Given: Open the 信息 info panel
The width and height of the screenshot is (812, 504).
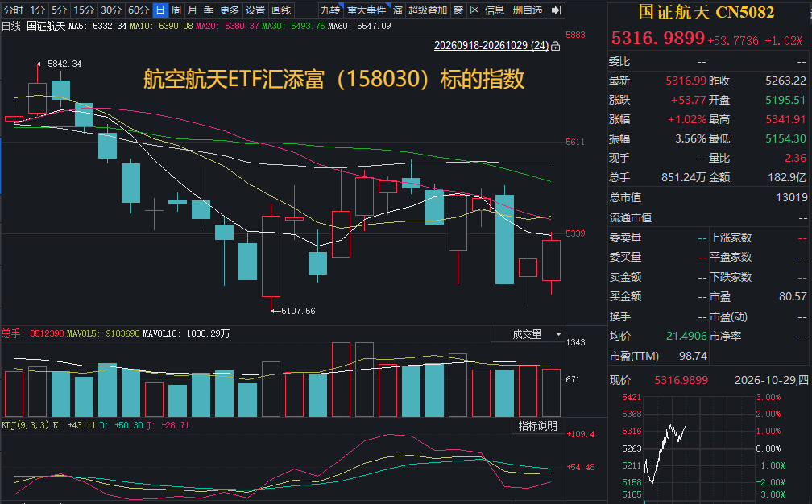Looking at the screenshot, I should coord(495,10).
